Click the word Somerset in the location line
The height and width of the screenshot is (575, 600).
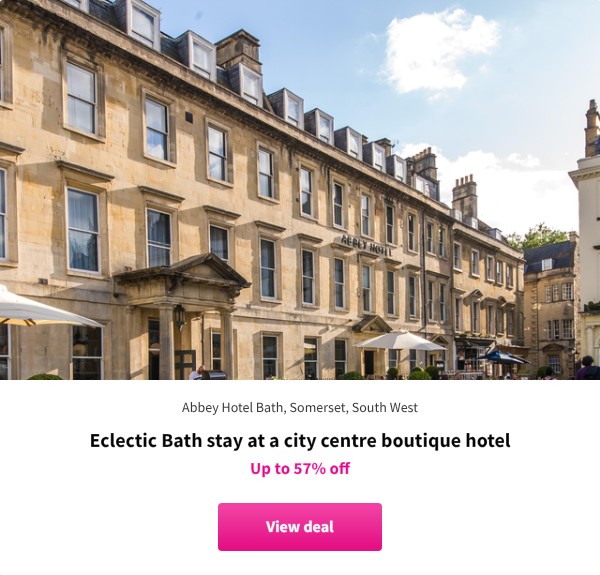pos(318,408)
